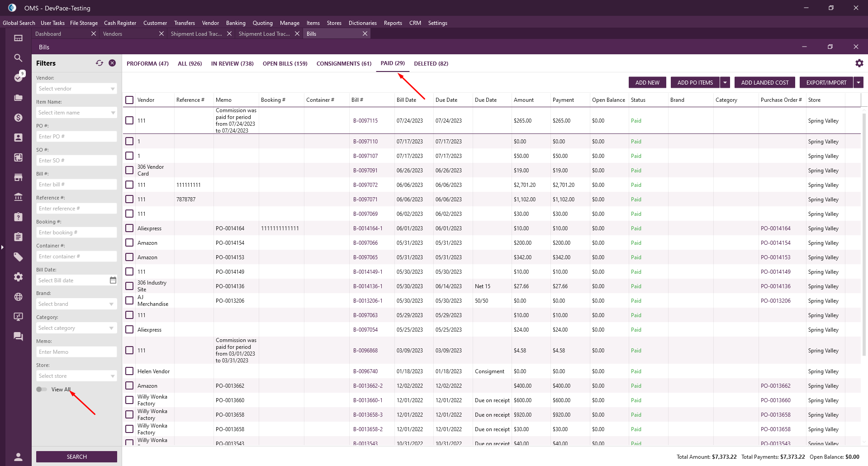This screenshot has height=466, width=868.
Task: Select checkbox for bill B-0097066 Amazon row
Action: tap(129, 243)
